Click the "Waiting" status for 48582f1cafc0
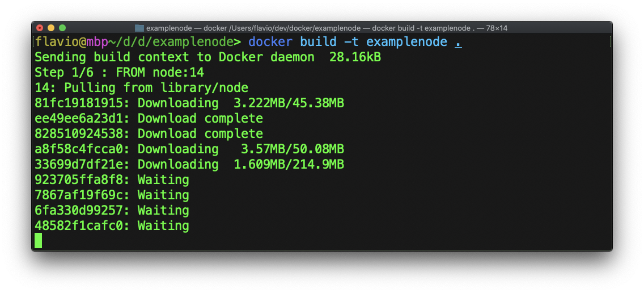The height and width of the screenshot is (293, 644). click(x=163, y=226)
